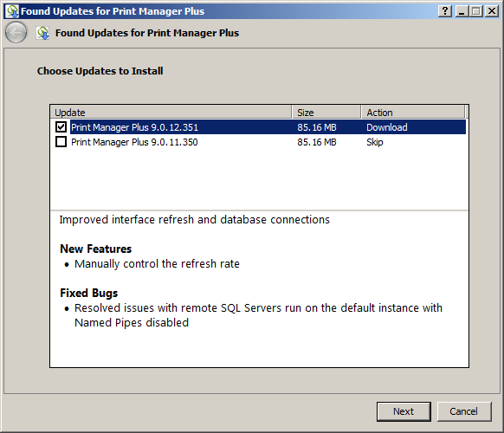The width and height of the screenshot is (504, 433).
Task: Select the Print Manager Plus 9.0.11.350 row
Action: click(x=258, y=142)
